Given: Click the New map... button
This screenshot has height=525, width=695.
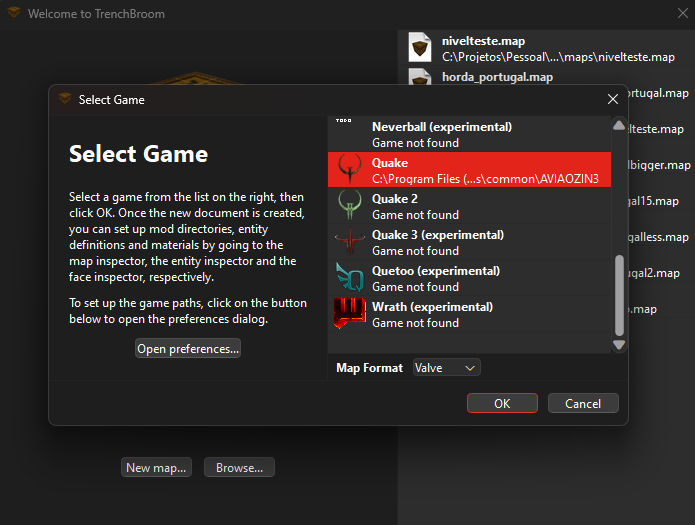Looking at the screenshot, I should [157, 468].
